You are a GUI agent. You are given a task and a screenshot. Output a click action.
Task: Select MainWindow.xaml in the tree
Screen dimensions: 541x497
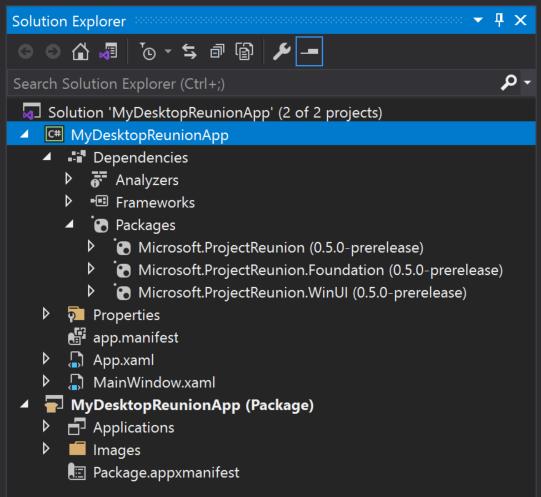pos(142,382)
